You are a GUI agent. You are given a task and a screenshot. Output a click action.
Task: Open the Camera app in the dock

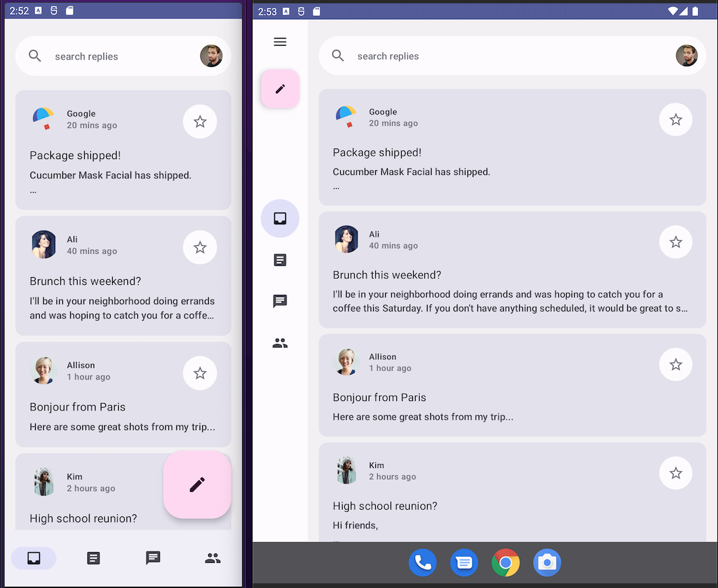(x=547, y=563)
